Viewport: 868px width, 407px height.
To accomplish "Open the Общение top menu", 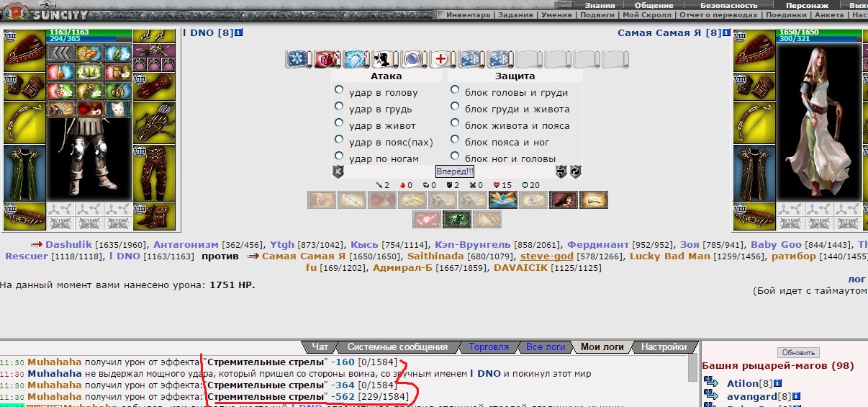I will click(x=654, y=5).
